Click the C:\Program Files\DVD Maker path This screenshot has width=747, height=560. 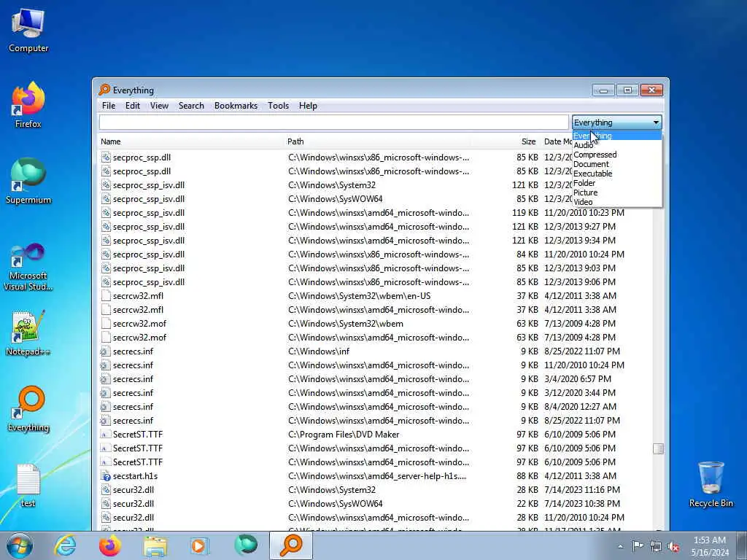pos(344,435)
